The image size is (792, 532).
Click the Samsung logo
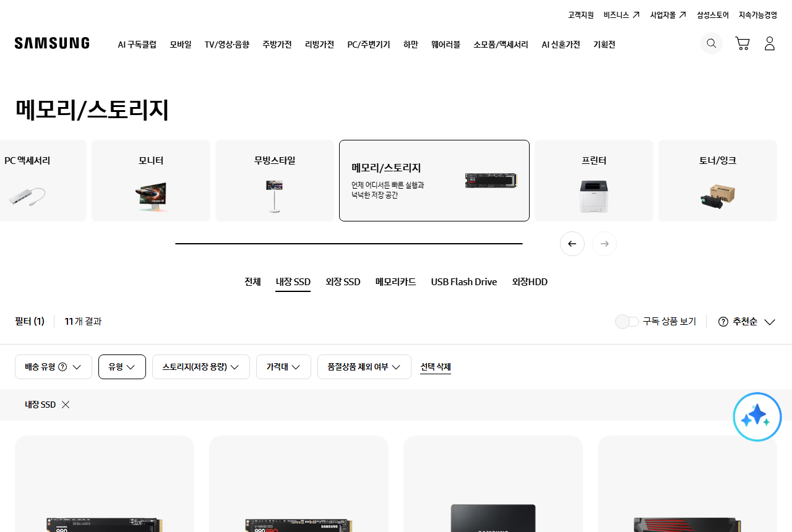[x=52, y=43]
